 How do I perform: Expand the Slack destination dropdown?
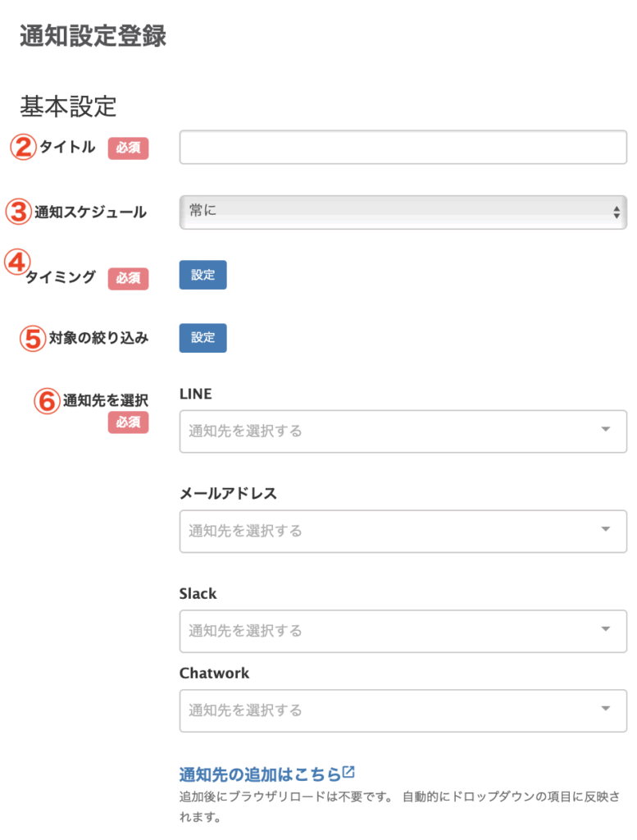(x=403, y=631)
